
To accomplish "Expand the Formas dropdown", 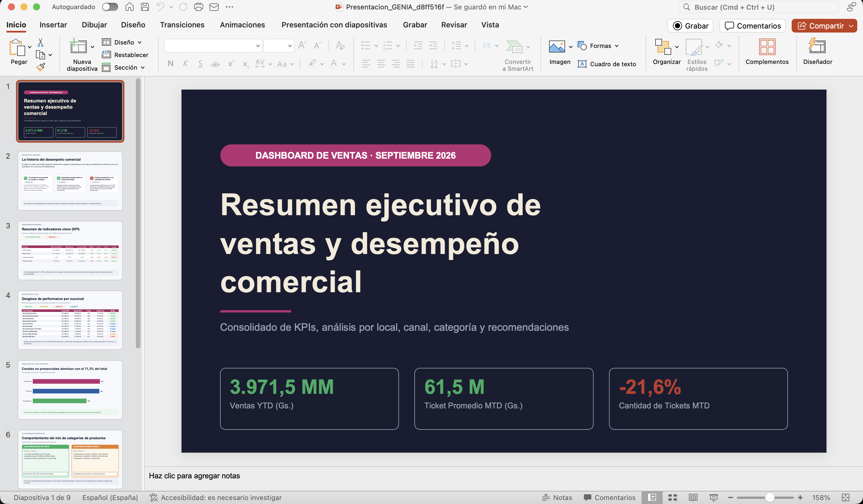I will [616, 46].
